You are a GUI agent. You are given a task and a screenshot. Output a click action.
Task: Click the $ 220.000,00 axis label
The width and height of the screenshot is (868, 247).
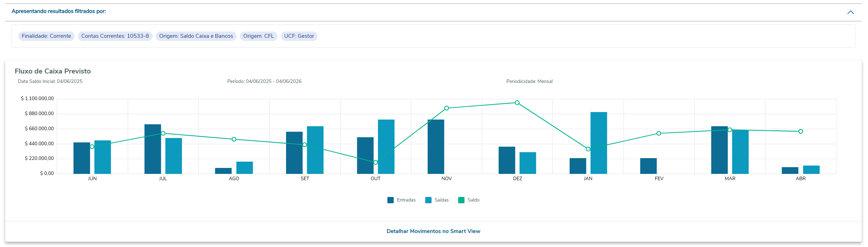[39, 158]
